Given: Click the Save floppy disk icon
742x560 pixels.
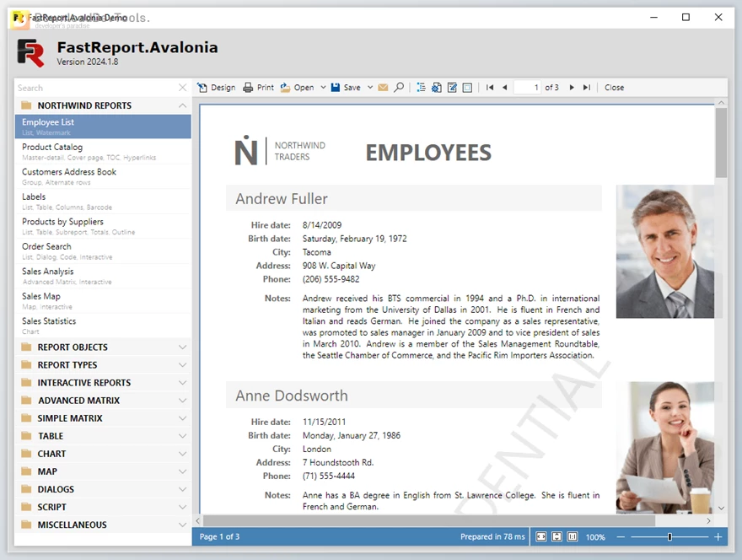Looking at the screenshot, I should pyautogui.click(x=336, y=88).
